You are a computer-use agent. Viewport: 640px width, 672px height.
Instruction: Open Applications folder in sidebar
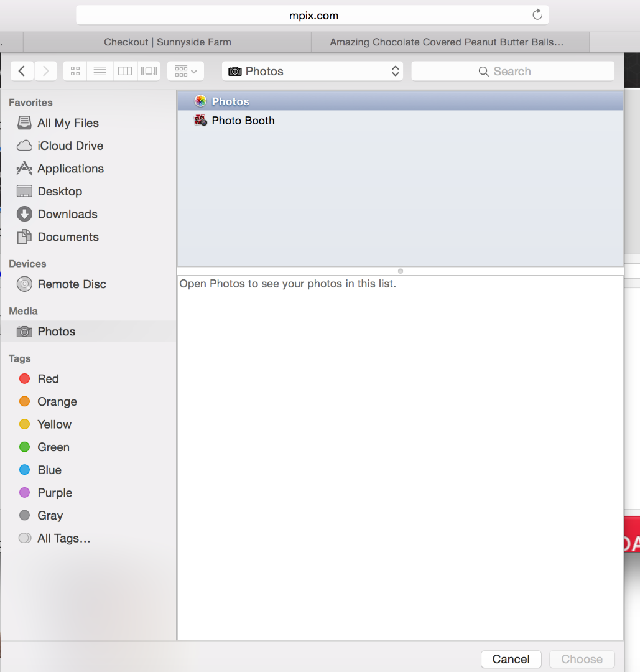(88, 169)
